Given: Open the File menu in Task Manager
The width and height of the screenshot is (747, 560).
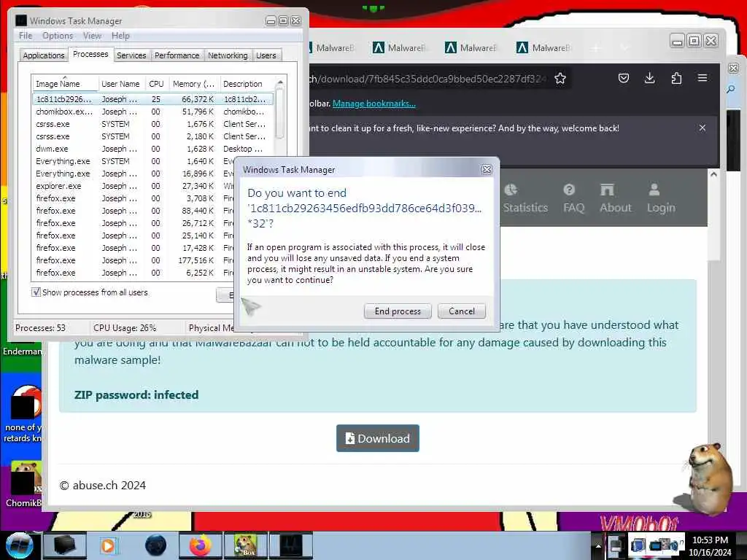Looking at the screenshot, I should pyautogui.click(x=26, y=36).
